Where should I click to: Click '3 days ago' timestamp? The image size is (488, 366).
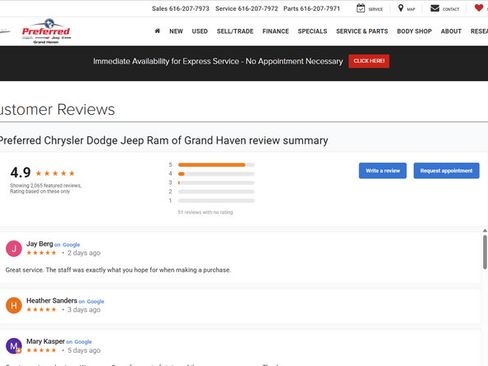(84, 310)
